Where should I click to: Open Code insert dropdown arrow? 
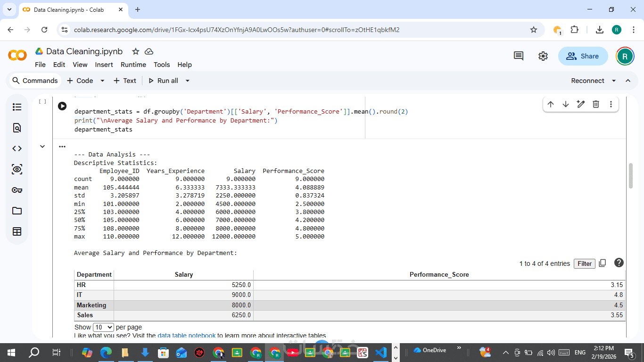[x=102, y=81]
